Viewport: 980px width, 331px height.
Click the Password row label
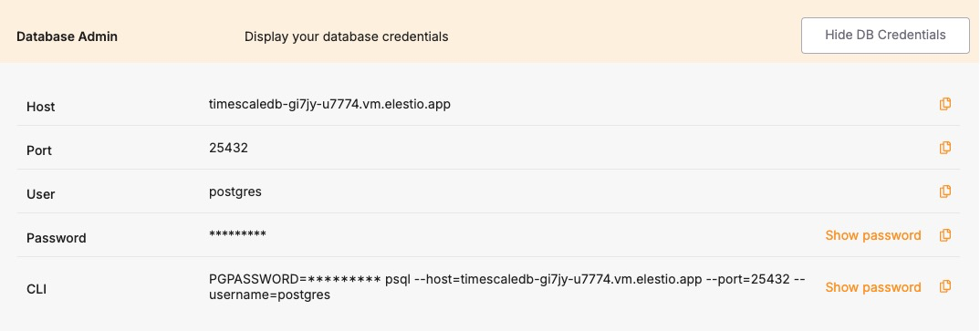(x=57, y=238)
